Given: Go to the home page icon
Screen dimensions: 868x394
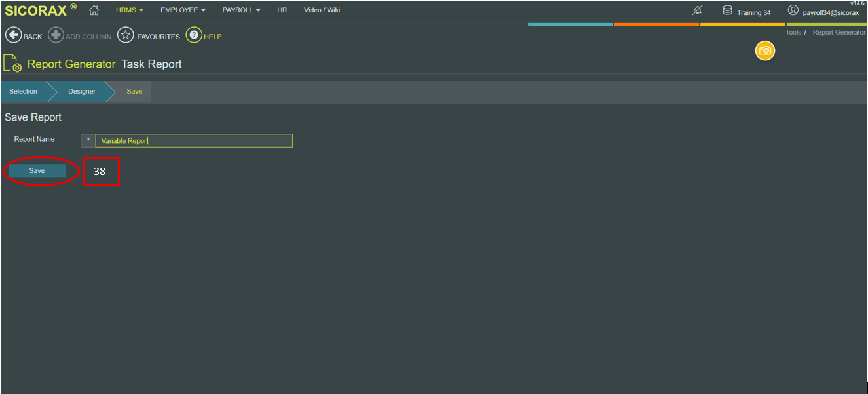Looking at the screenshot, I should coord(94,10).
